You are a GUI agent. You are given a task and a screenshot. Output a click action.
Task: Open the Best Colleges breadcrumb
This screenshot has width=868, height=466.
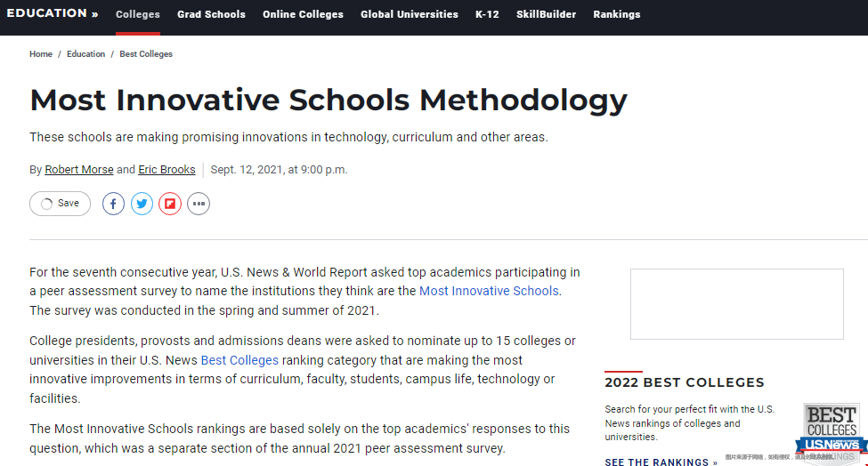[146, 54]
